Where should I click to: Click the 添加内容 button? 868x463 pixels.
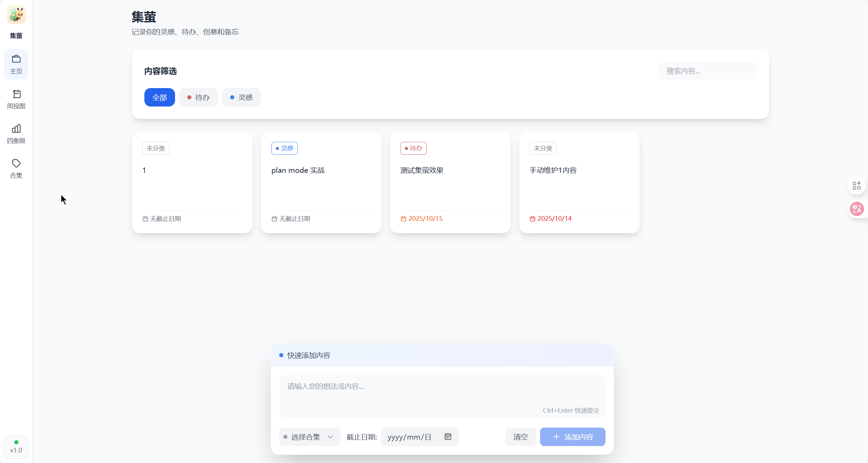click(x=572, y=437)
